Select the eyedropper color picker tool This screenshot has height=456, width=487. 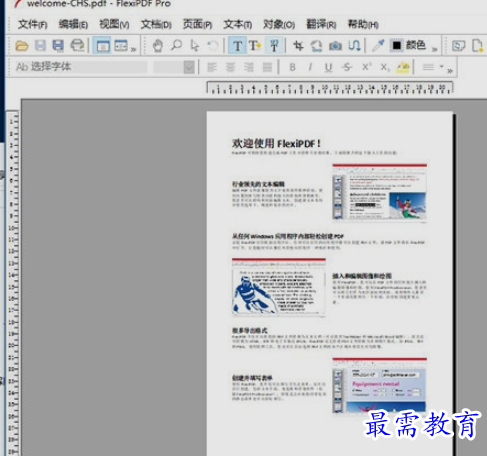(x=378, y=45)
